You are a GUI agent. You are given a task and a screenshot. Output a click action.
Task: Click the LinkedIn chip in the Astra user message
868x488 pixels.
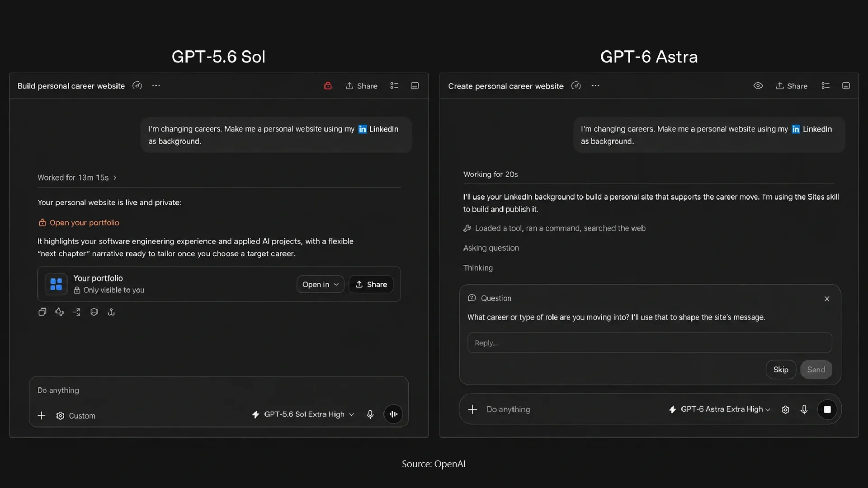(x=811, y=129)
